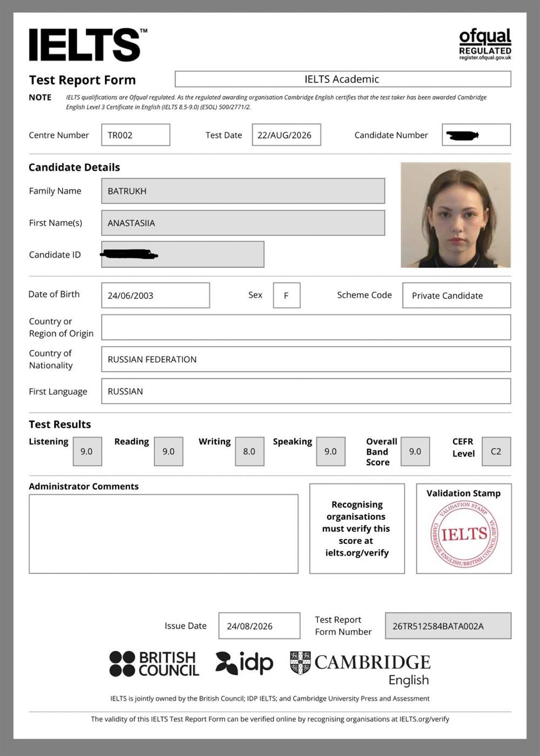
Task: Click the red IELTS validation stamp
Action: click(x=464, y=535)
